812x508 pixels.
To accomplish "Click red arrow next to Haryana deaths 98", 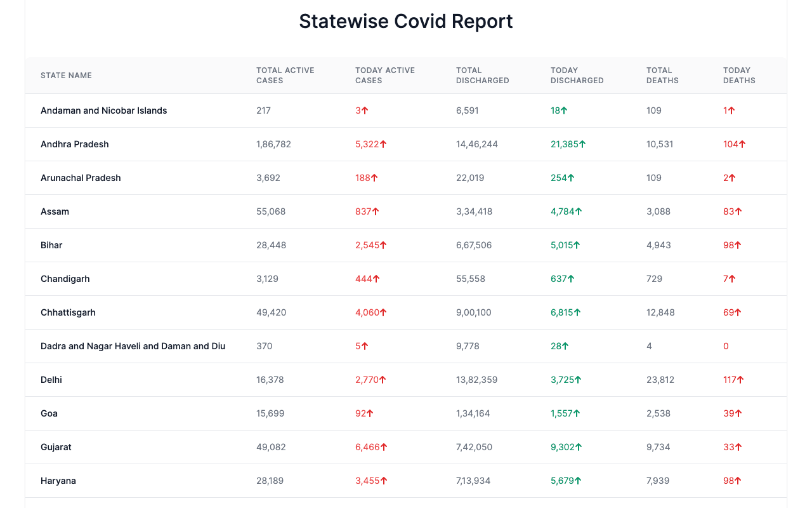I will click(738, 481).
